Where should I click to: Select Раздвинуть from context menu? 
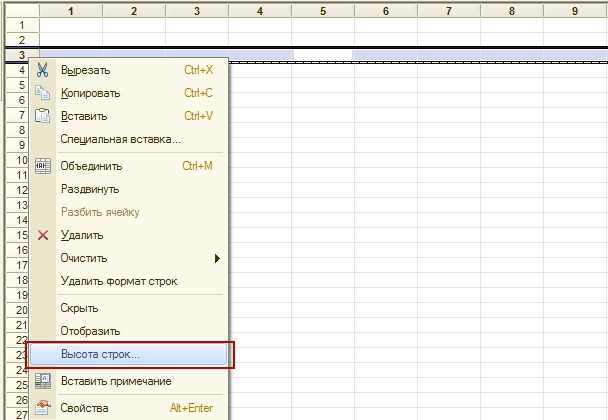click(90, 189)
